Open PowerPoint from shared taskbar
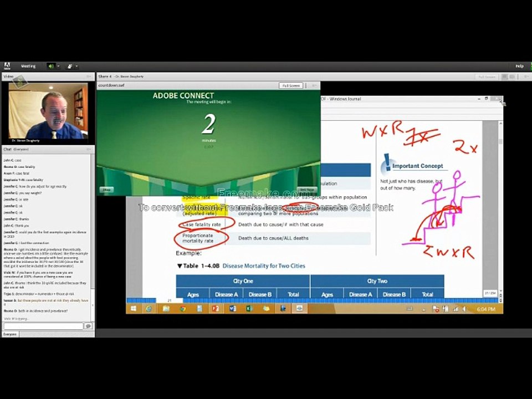Viewport: 532px width, 399px height. 216,309
